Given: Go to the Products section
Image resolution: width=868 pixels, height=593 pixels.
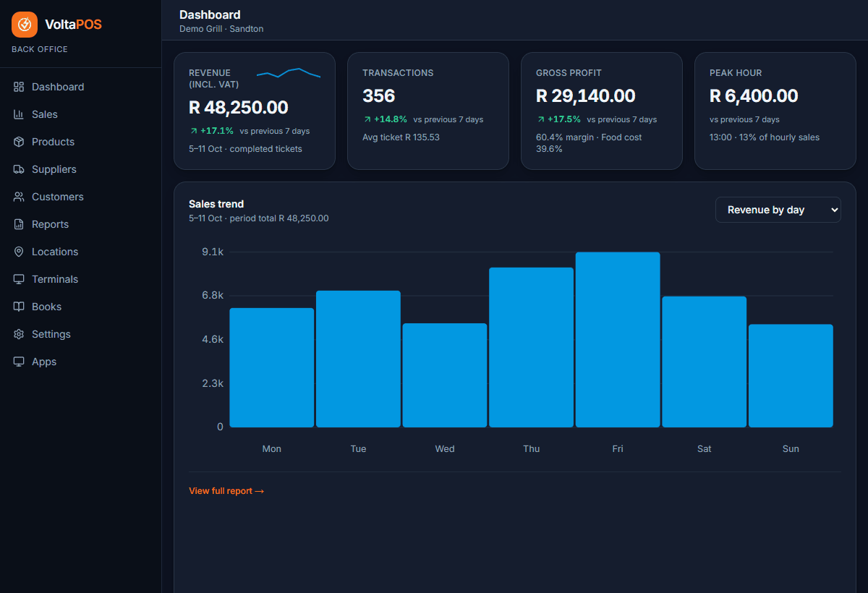Looking at the screenshot, I should tap(80, 142).
